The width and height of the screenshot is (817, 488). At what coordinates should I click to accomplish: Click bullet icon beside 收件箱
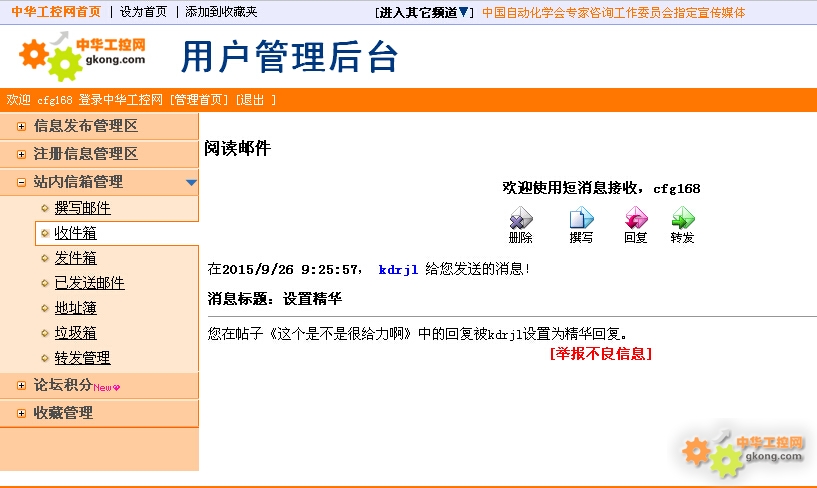45,233
